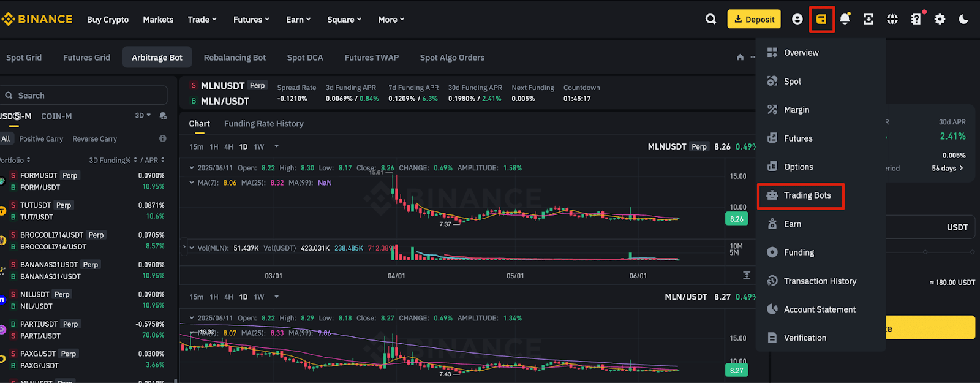The width and height of the screenshot is (980, 383).
Task: Click the Options icon in the wallet menu
Action: click(772, 167)
